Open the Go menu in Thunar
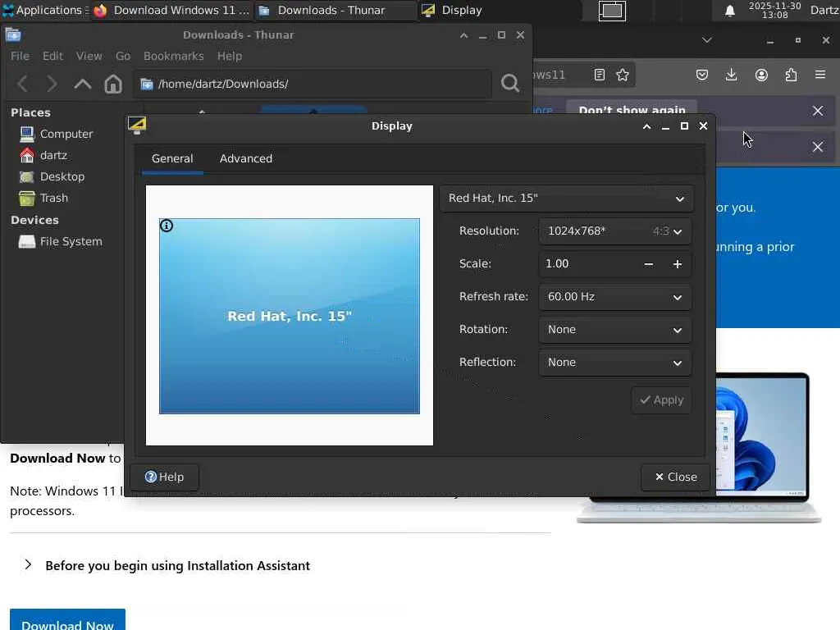Image resolution: width=840 pixels, height=630 pixels. pos(123,56)
